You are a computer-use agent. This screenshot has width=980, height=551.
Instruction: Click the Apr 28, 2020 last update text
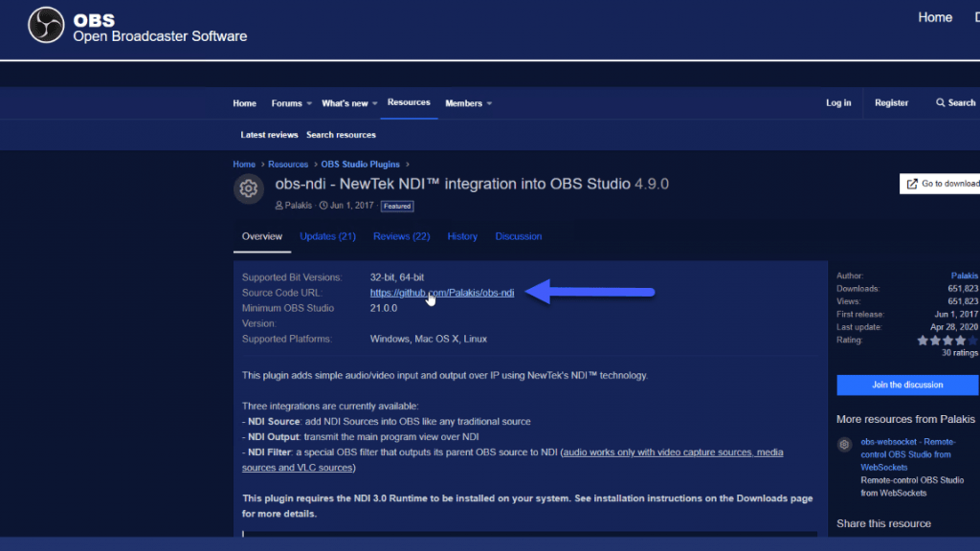pyautogui.click(x=954, y=327)
